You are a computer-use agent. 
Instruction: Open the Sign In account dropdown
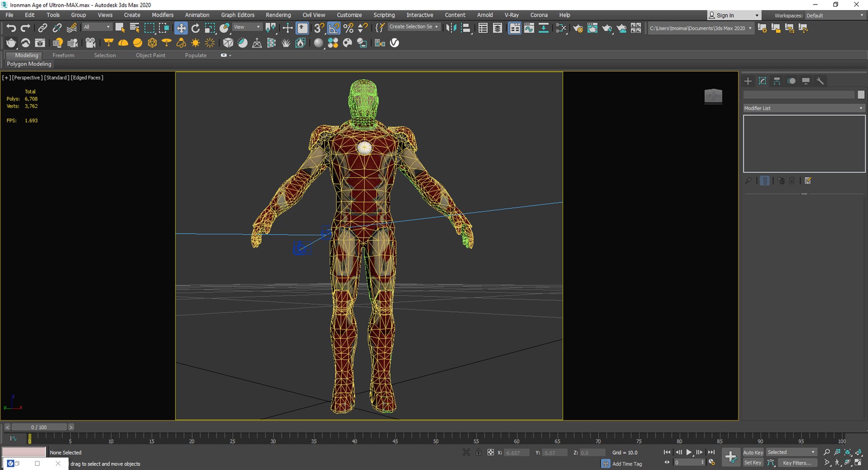[734, 15]
